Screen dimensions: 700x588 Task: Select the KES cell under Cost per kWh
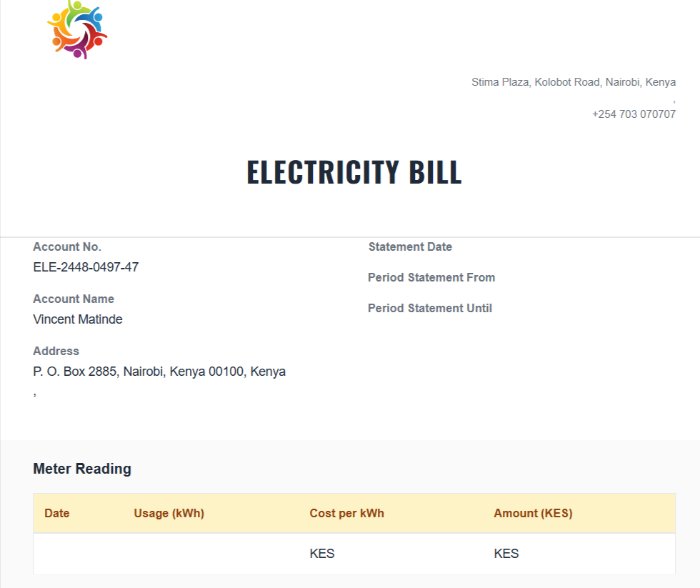pyautogui.click(x=322, y=554)
